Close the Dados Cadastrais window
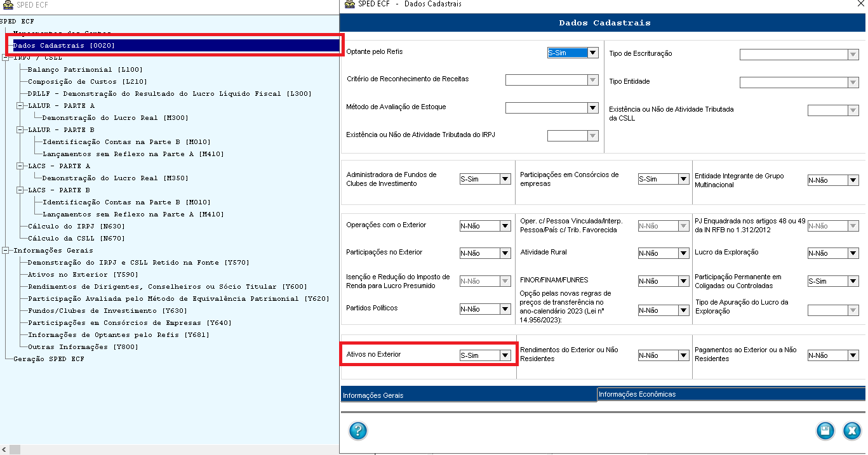Viewport: 868px width, 455px height. (860, 4)
